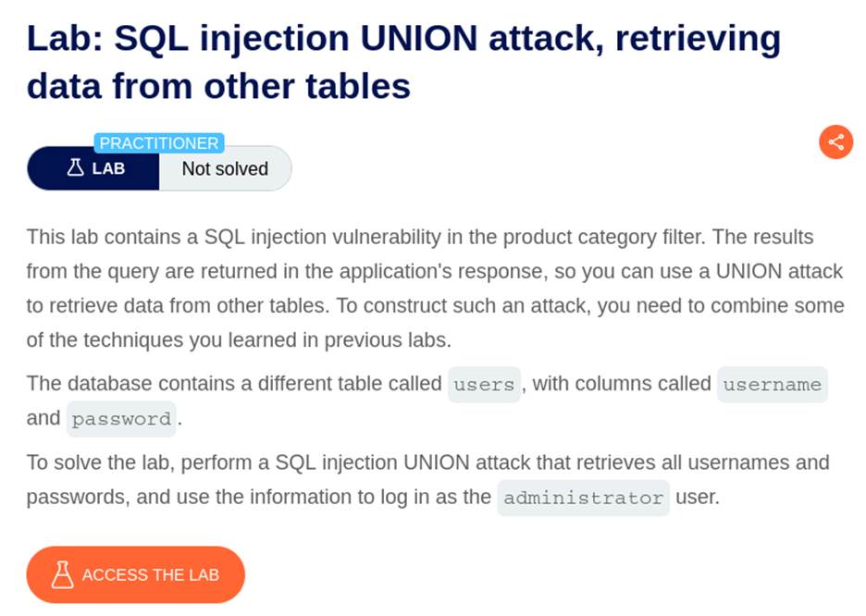Click the PRACTITIONER level badge

[x=159, y=143]
